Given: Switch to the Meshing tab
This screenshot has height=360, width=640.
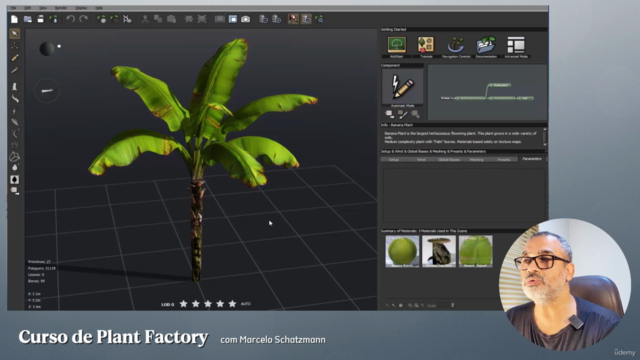Looking at the screenshot, I should [476, 160].
